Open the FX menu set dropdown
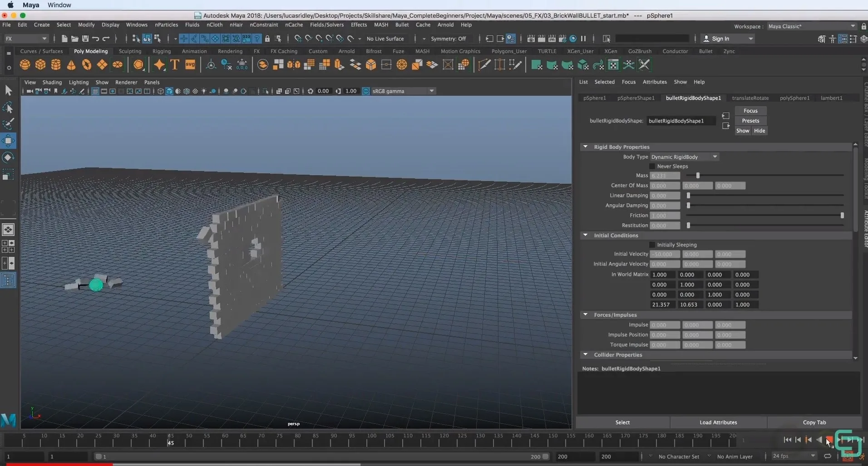This screenshot has width=868, height=466. [x=26, y=39]
